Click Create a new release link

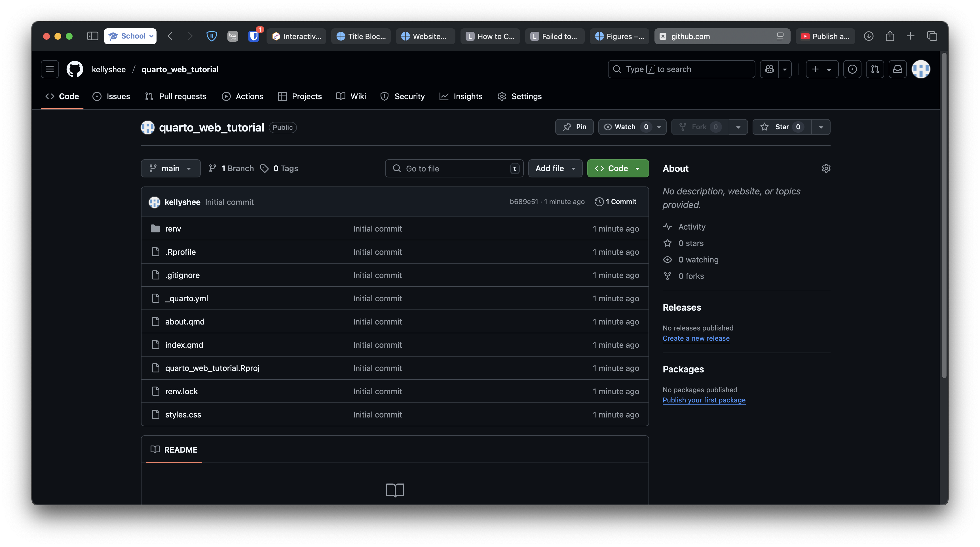(x=696, y=338)
